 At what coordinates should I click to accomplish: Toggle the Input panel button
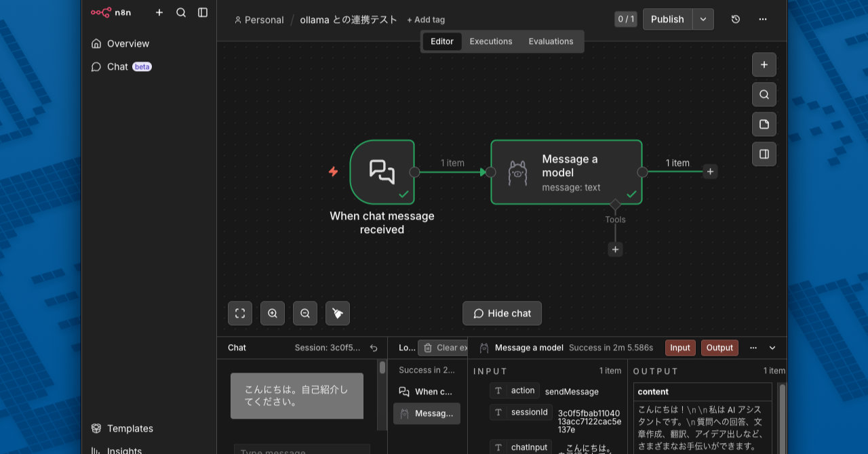click(680, 348)
